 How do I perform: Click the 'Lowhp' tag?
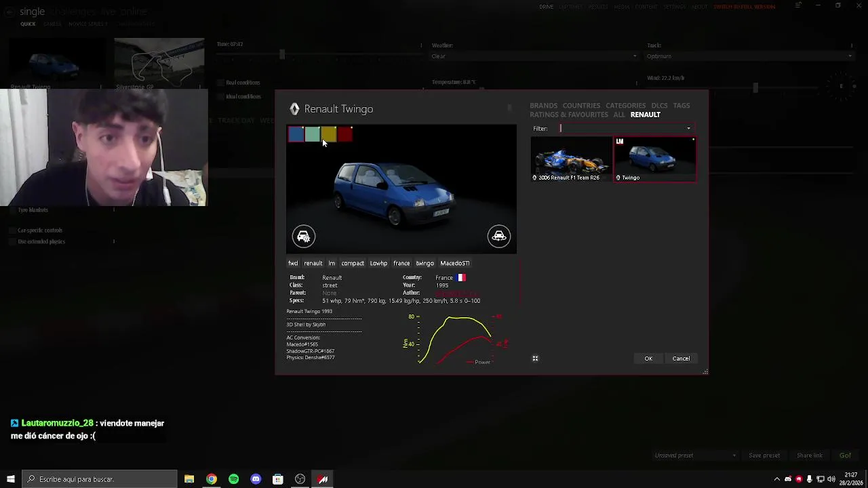tap(378, 263)
